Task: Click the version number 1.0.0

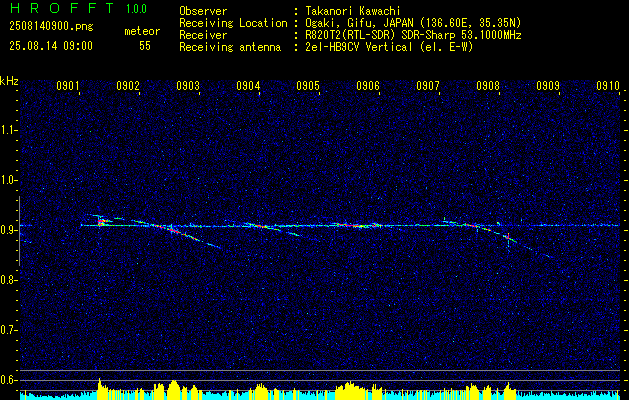Action: 136,9
